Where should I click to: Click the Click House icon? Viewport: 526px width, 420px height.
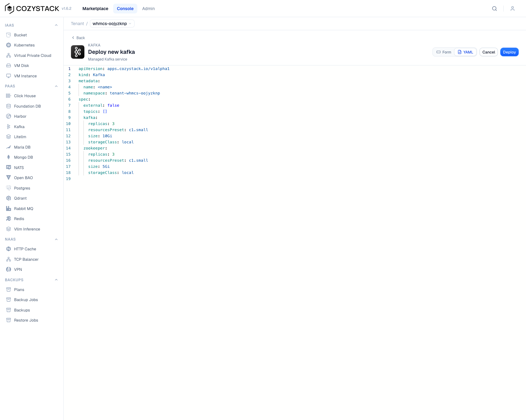(x=9, y=96)
